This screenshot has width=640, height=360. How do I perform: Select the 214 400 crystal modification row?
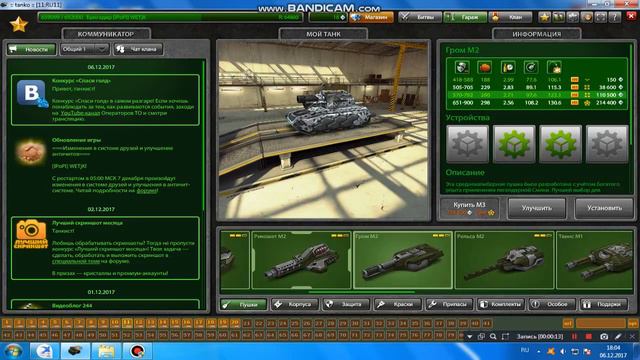coord(537,102)
